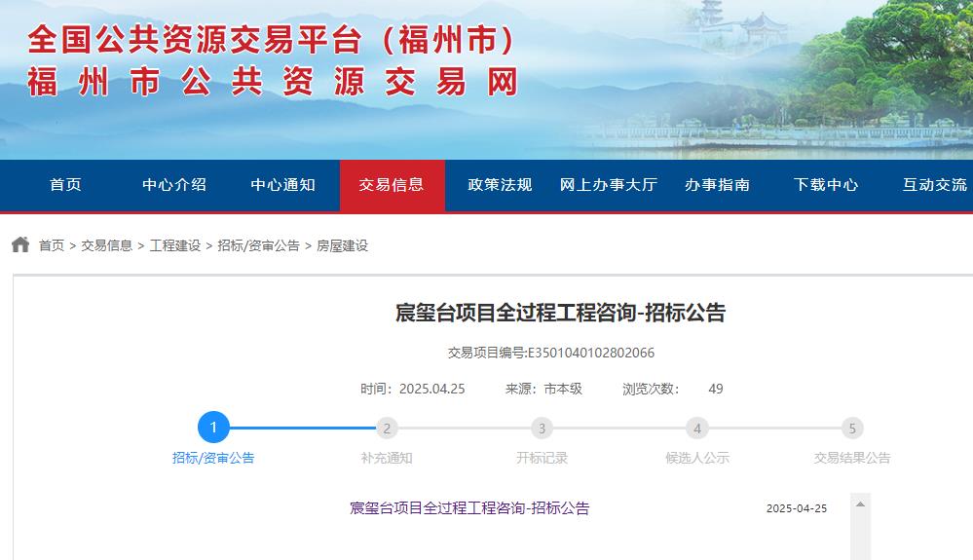Open the 首页 navigation menu item

click(x=66, y=185)
